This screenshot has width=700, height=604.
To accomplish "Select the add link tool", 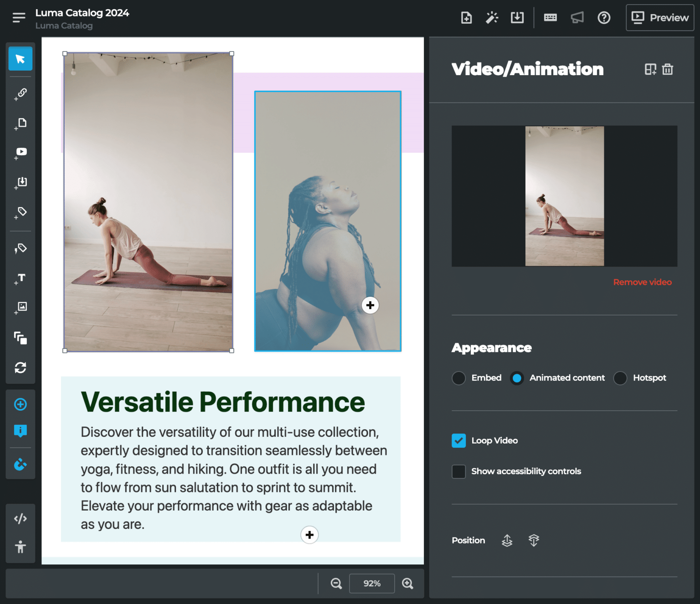I will 20,93.
